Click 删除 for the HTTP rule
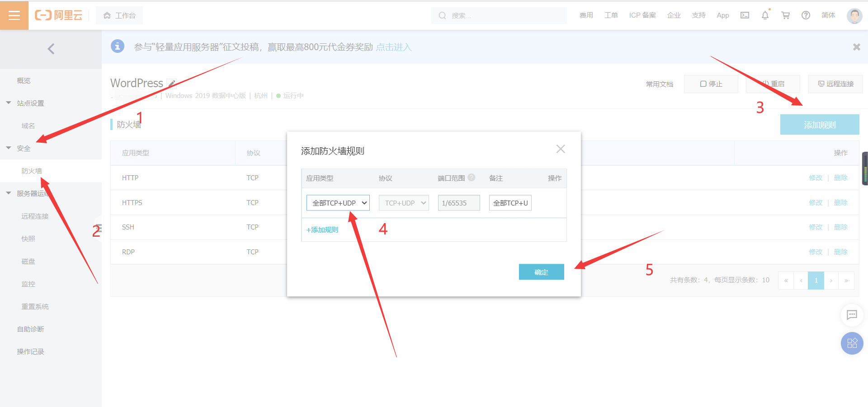The width and height of the screenshot is (868, 407). click(x=840, y=178)
